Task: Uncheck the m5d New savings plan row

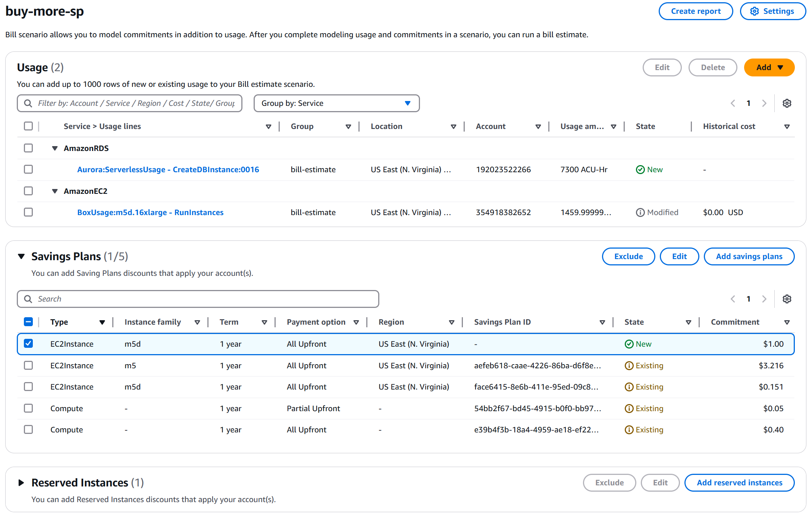Action: point(28,343)
